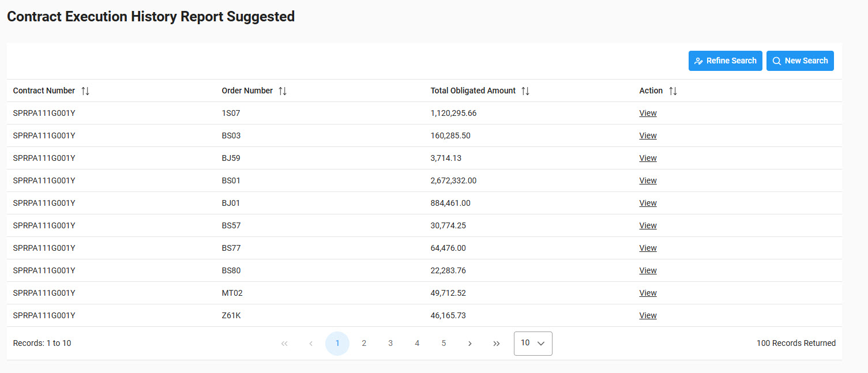Image resolution: width=868 pixels, height=373 pixels.
Task: Sort the Action column icon
Action: pos(673,91)
